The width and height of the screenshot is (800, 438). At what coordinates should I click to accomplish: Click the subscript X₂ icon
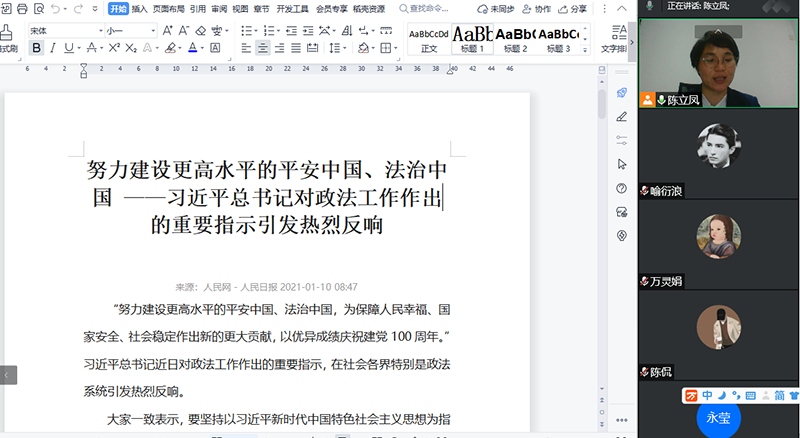[x=131, y=48]
